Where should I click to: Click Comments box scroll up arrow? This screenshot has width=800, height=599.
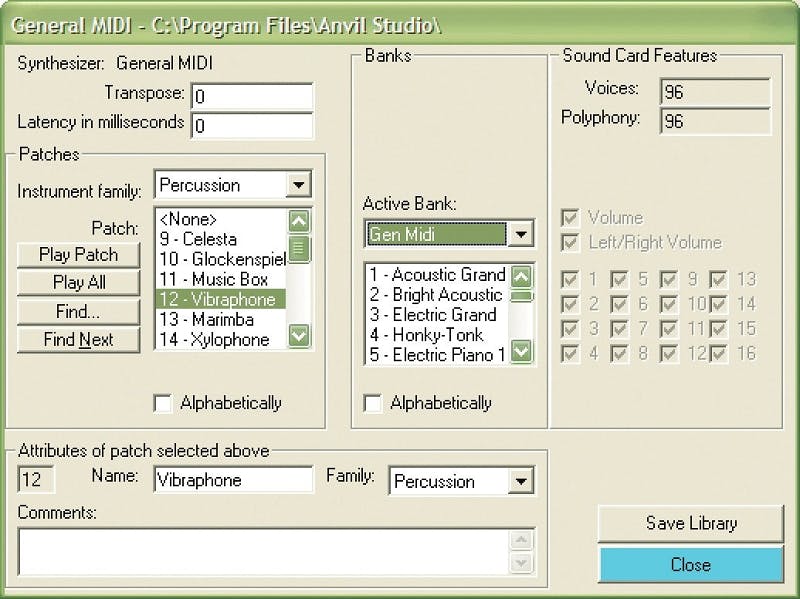[x=521, y=540]
